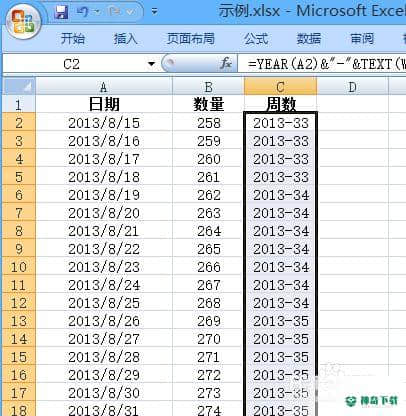Click cell with date 2013/8/21
The width and height of the screenshot is (406, 416).
click(x=104, y=231)
